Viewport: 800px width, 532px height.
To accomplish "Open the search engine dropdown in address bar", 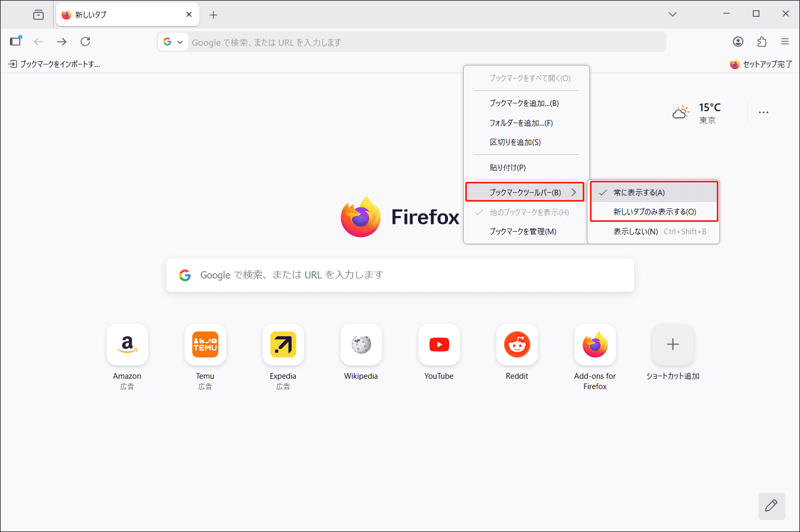I will point(173,42).
